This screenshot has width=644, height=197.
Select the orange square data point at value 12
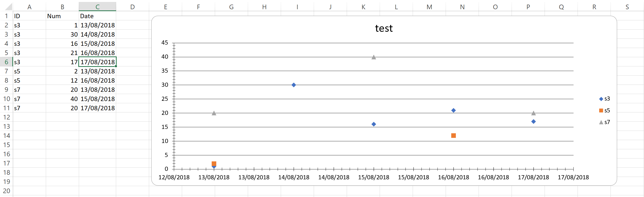coord(453,136)
